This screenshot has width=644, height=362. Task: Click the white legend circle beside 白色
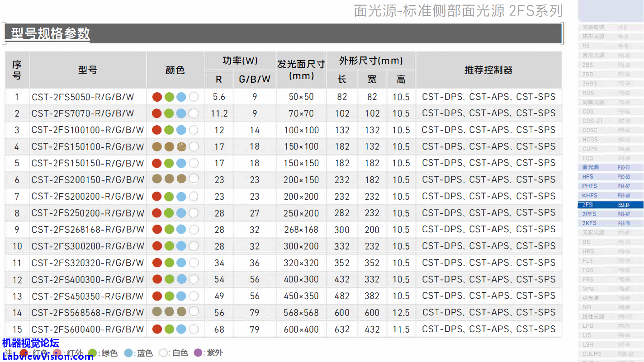(163, 353)
